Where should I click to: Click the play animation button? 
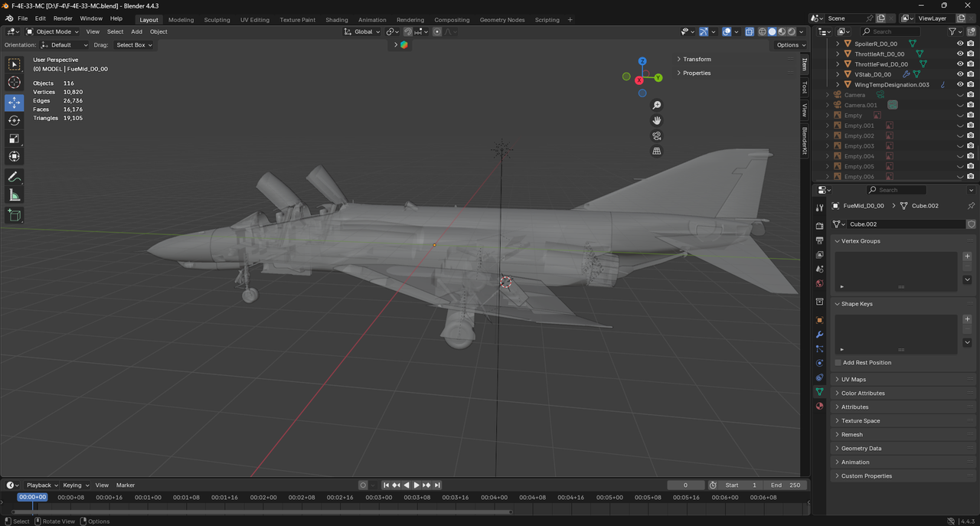click(x=416, y=485)
